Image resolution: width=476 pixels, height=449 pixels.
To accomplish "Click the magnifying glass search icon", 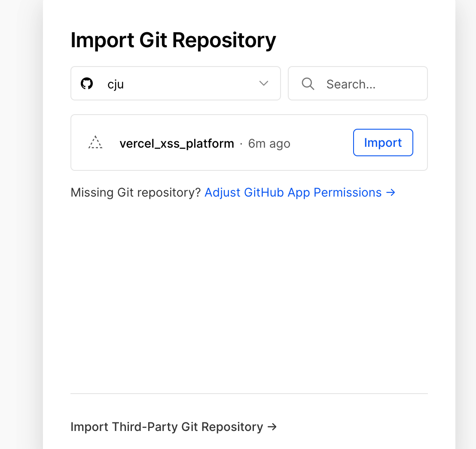I will point(308,84).
